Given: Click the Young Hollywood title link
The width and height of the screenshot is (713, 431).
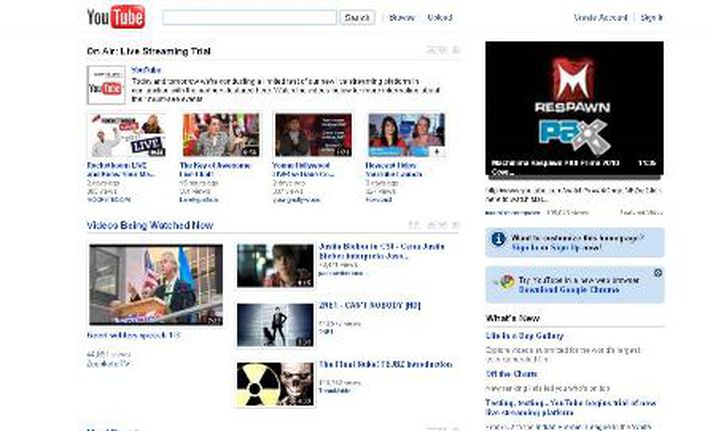Looking at the screenshot, I should (x=303, y=170).
